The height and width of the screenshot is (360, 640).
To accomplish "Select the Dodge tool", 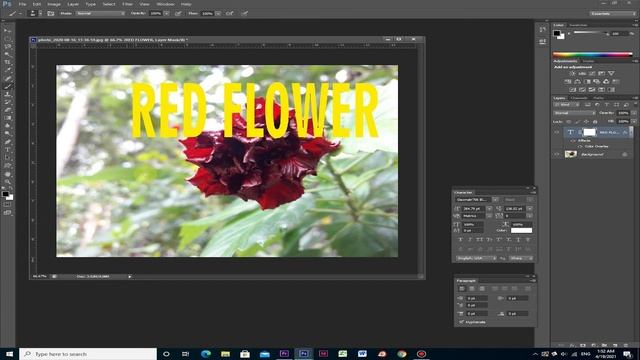I will (x=7, y=134).
